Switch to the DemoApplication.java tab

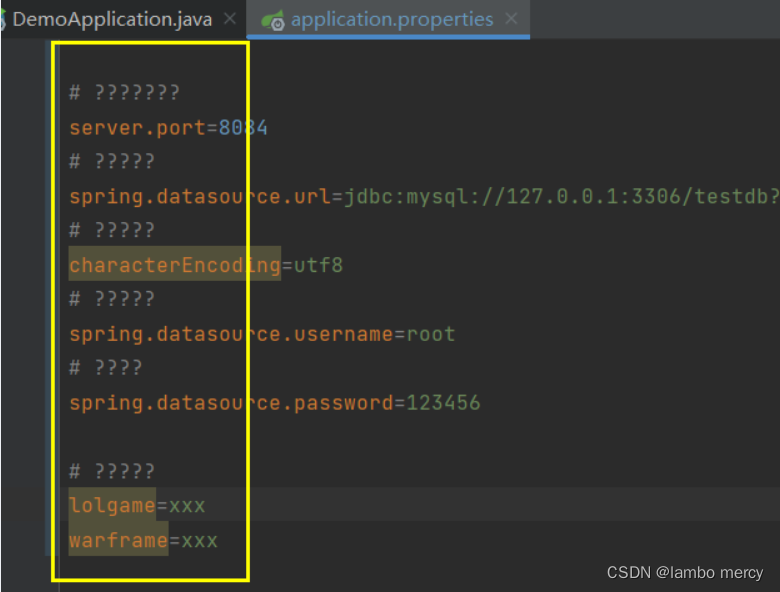click(x=112, y=19)
